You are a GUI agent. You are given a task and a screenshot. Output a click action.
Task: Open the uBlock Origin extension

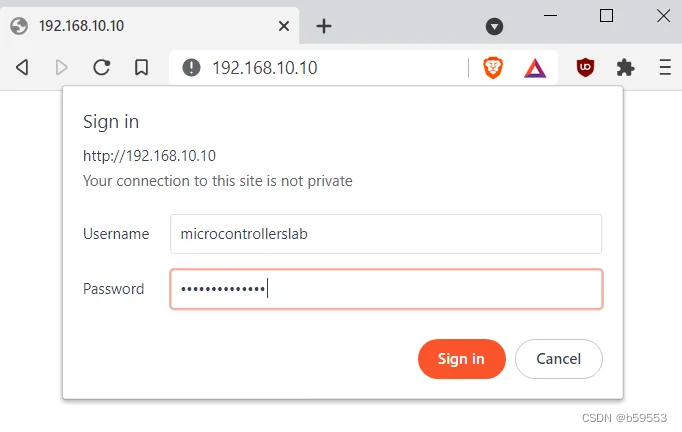[x=586, y=67]
